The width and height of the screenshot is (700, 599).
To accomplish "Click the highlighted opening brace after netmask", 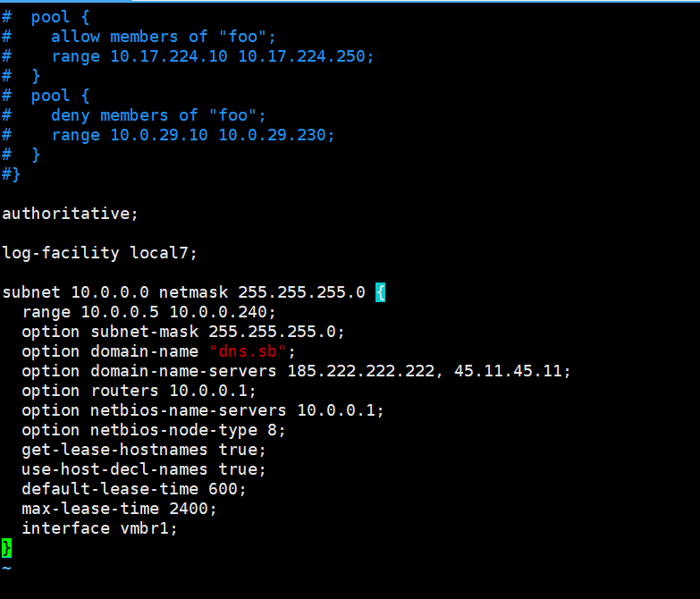I will point(380,292).
